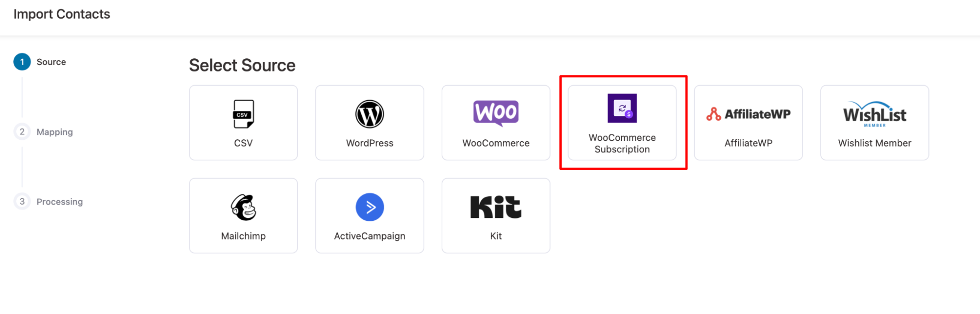Click step 2 Mapping in the sidebar
980x314 pixels.
pyautogui.click(x=54, y=131)
